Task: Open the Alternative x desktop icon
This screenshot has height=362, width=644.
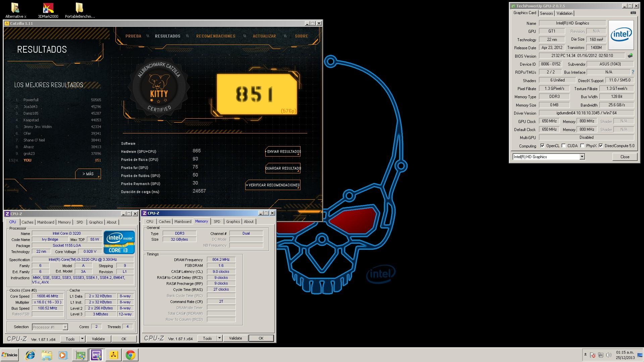Action: (x=15, y=10)
